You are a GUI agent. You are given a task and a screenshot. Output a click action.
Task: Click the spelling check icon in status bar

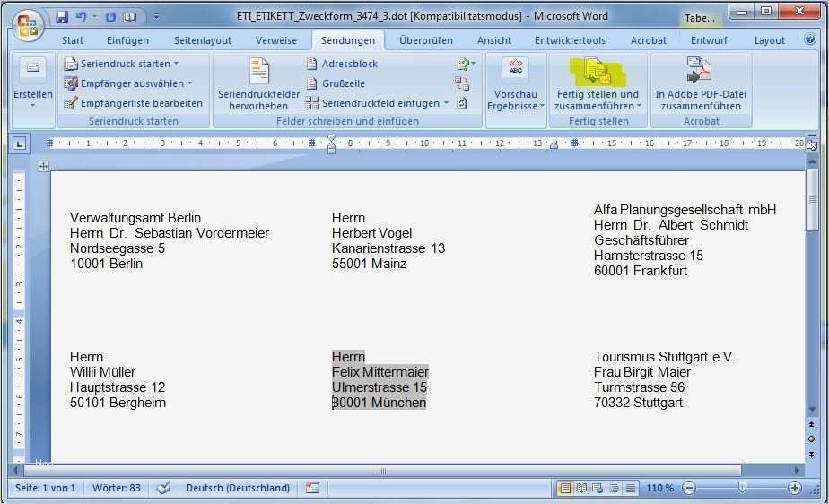pos(163,488)
